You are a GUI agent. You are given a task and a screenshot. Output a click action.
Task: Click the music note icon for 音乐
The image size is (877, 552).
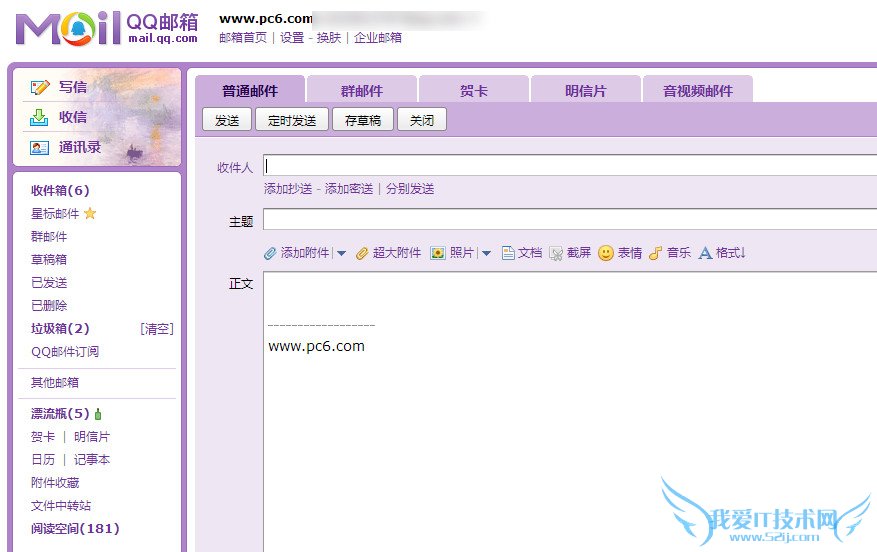tap(656, 253)
